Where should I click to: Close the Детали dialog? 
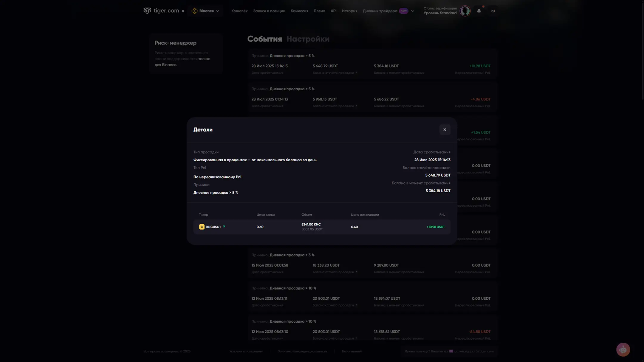click(445, 129)
